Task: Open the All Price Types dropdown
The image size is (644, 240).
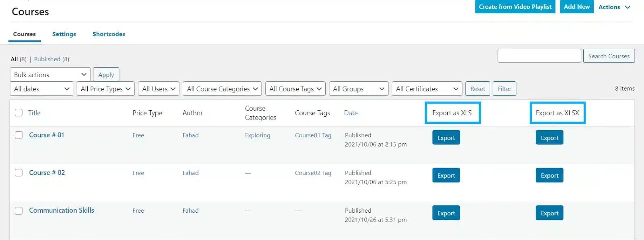Action: click(x=106, y=89)
